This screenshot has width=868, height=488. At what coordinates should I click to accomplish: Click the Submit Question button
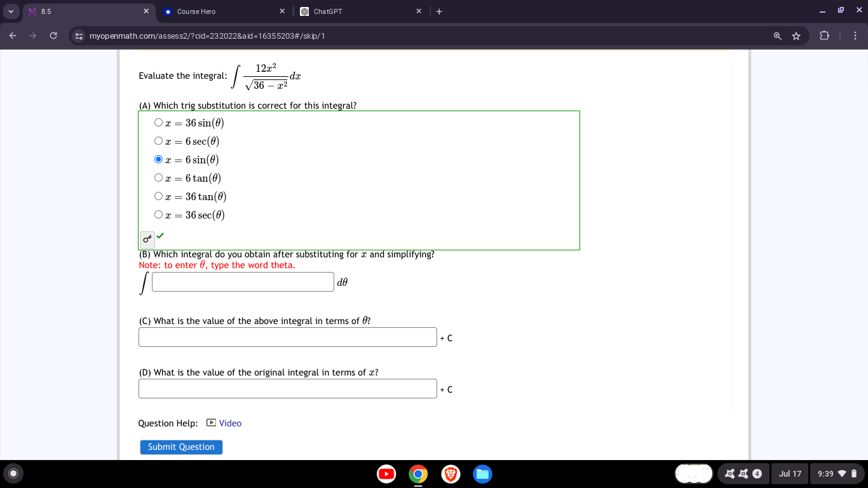[180, 447]
